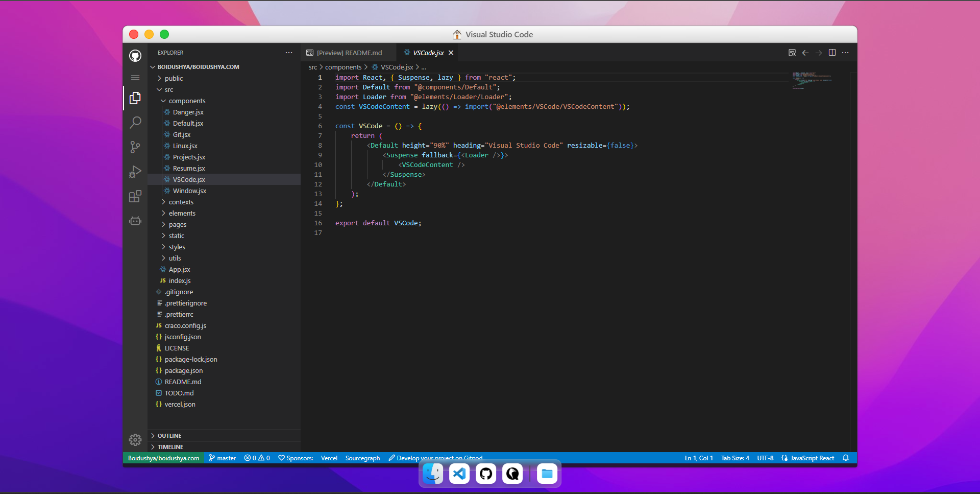The height and width of the screenshot is (494, 980).
Task: Change the UTF-8 encoding
Action: [765, 458]
